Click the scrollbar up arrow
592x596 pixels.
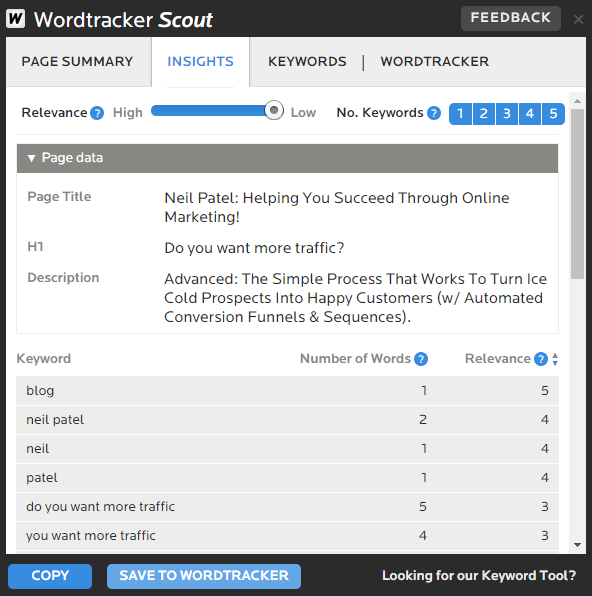coord(577,101)
